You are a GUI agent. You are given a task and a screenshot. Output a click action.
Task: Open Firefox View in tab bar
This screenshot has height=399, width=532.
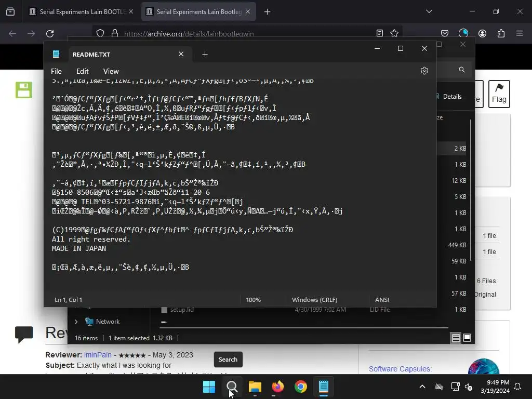(x=10, y=11)
